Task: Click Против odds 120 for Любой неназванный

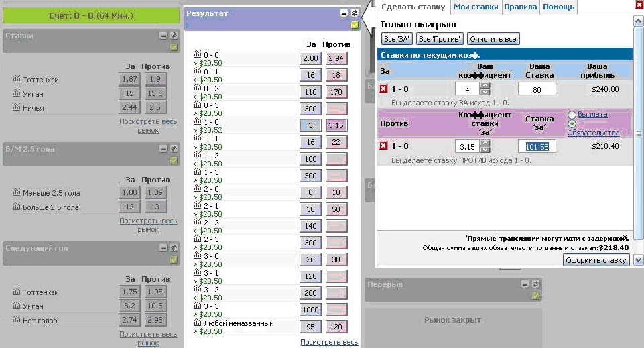Action: click(x=336, y=327)
